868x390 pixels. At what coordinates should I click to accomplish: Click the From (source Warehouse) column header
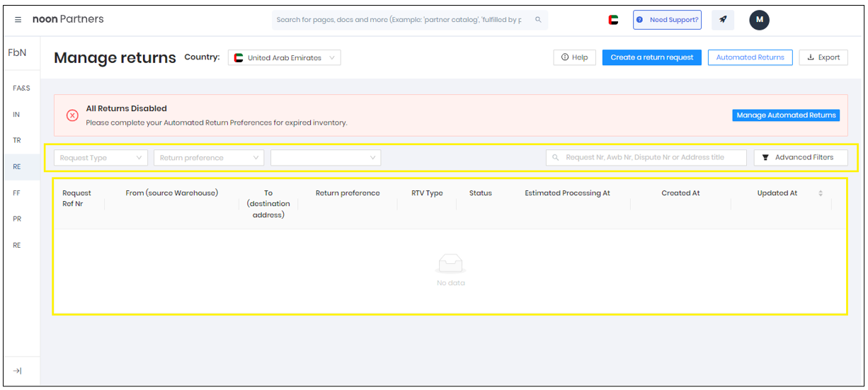pyautogui.click(x=172, y=193)
